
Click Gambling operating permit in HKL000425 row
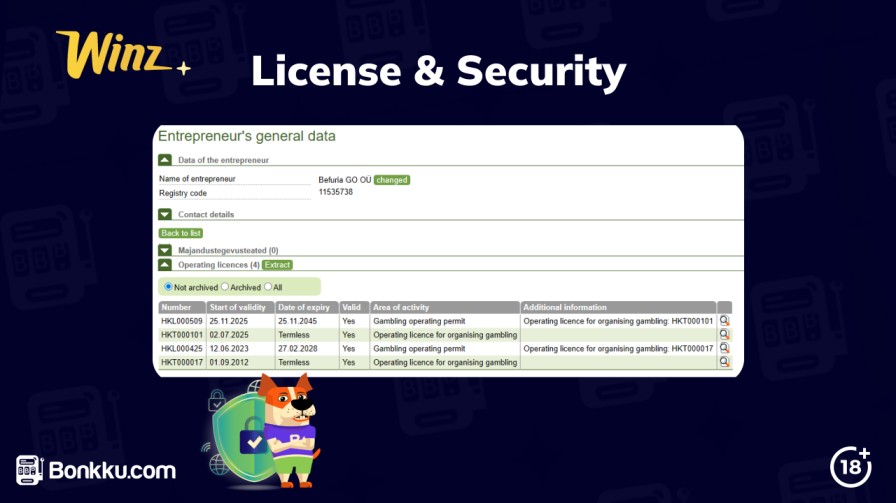419,349
